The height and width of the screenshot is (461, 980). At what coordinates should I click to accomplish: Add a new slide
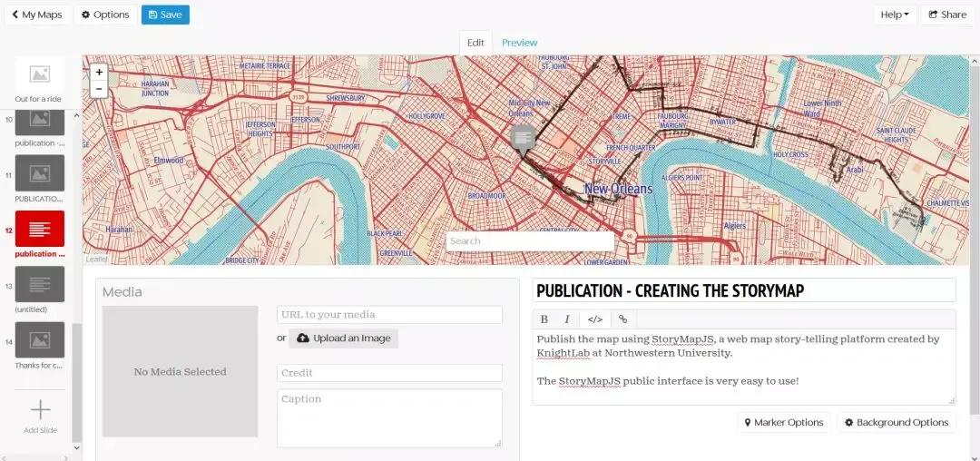point(40,417)
